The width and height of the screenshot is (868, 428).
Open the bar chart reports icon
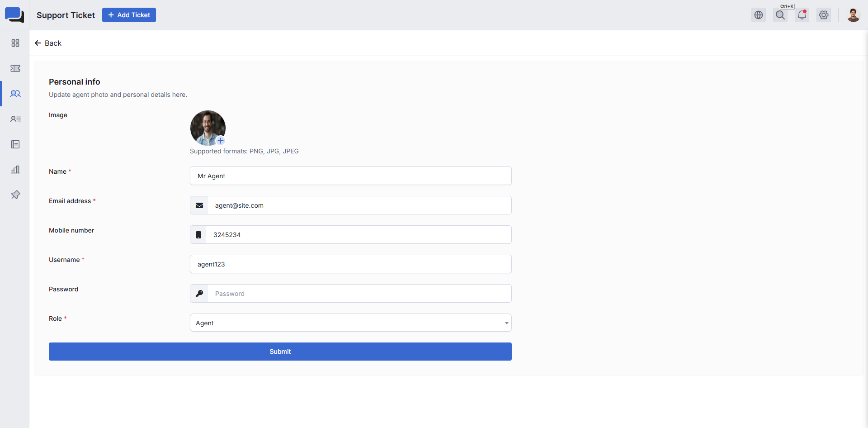pos(15,170)
